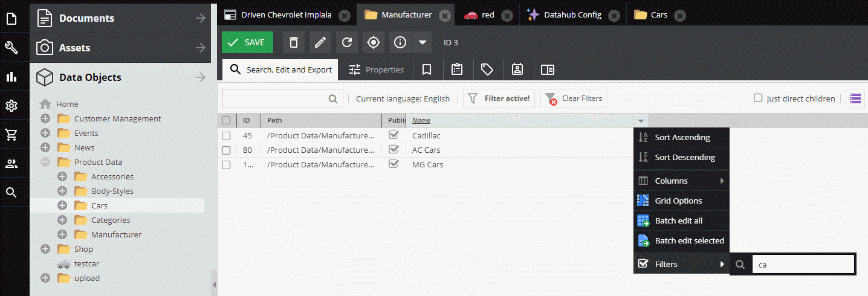Open the Tags icon tab
The image size is (868, 296).
tap(487, 69)
